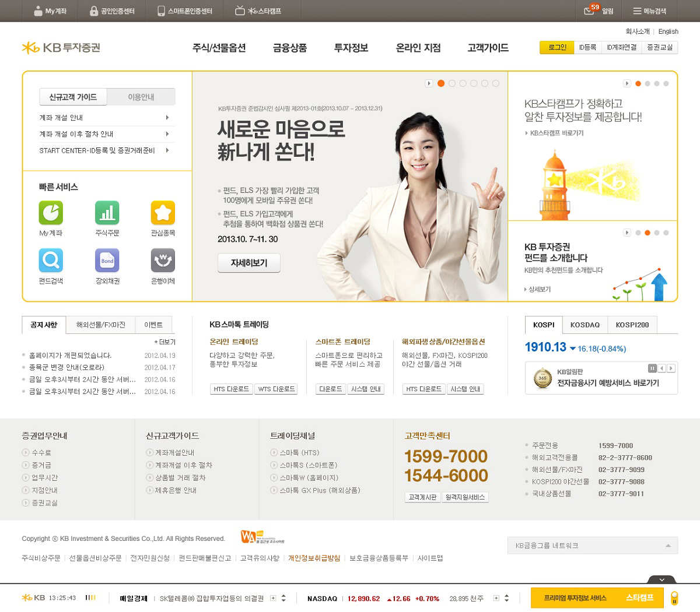Image resolution: width=700 pixels, height=612 pixels.
Task: Open the 투자정보 main menu
Action: tap(351, 48)
